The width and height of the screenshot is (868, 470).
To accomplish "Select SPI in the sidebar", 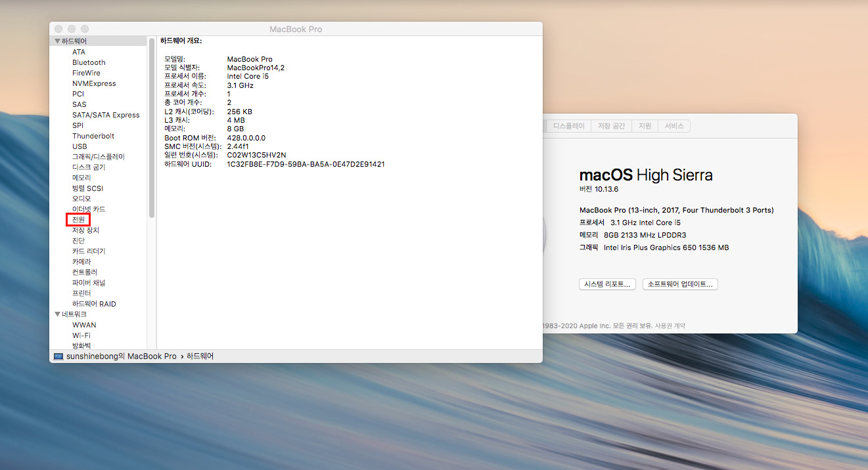I will click(78, 125).
